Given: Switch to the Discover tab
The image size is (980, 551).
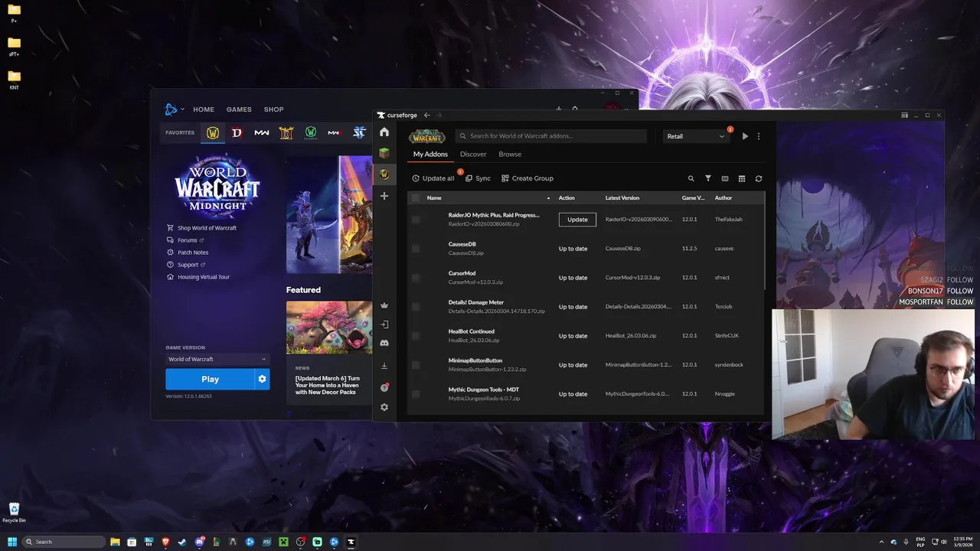Looking at the screenshot, I should tap(473, 154).
